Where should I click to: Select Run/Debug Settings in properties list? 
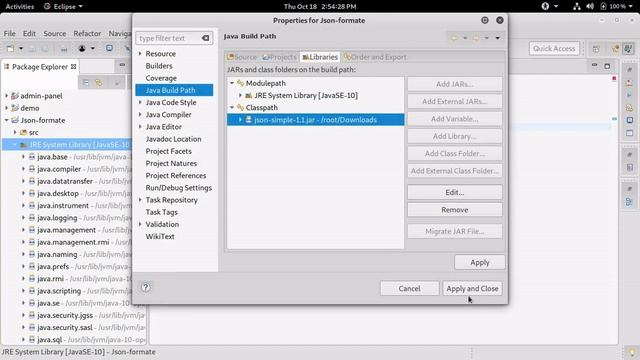[x=178, y=188]
